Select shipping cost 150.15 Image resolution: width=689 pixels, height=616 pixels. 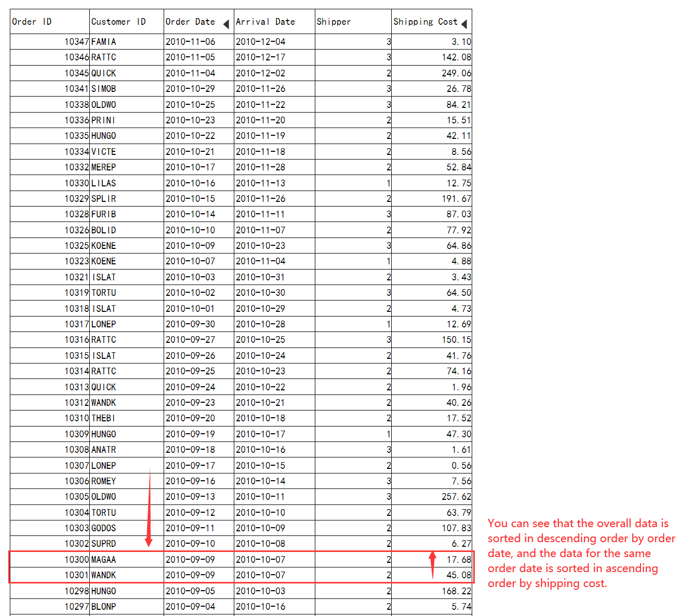point(432,340)
